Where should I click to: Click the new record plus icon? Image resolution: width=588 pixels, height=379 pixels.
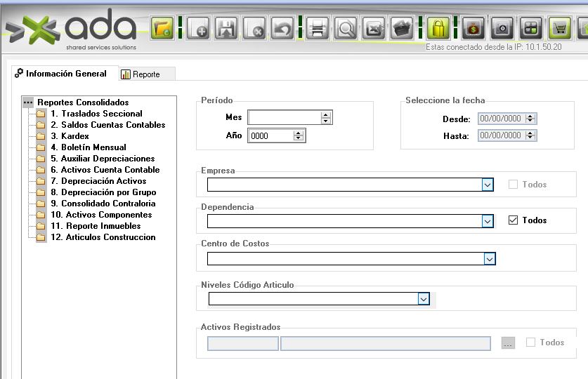click(x=199, y=29)
